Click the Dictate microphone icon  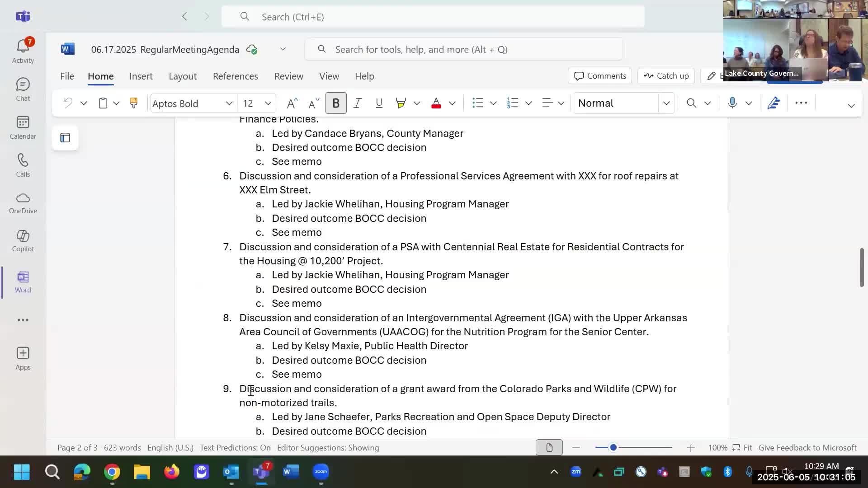[732, 103]
